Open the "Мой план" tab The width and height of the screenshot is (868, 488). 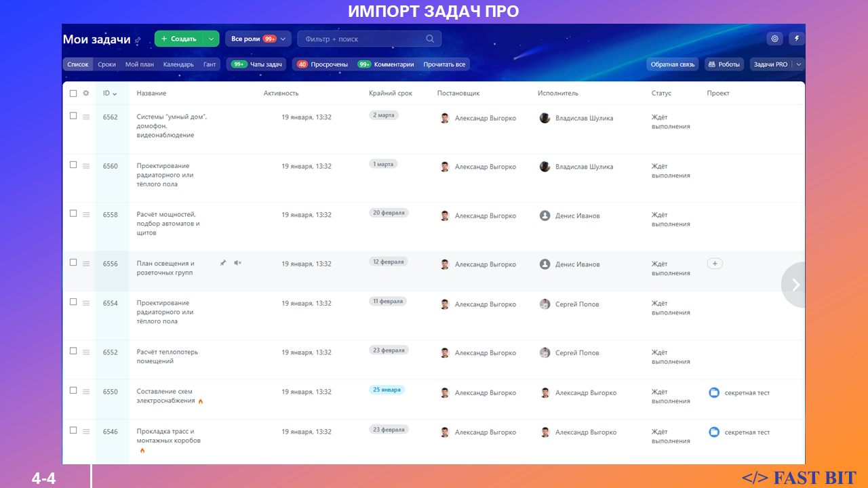(x=140, y=64)
